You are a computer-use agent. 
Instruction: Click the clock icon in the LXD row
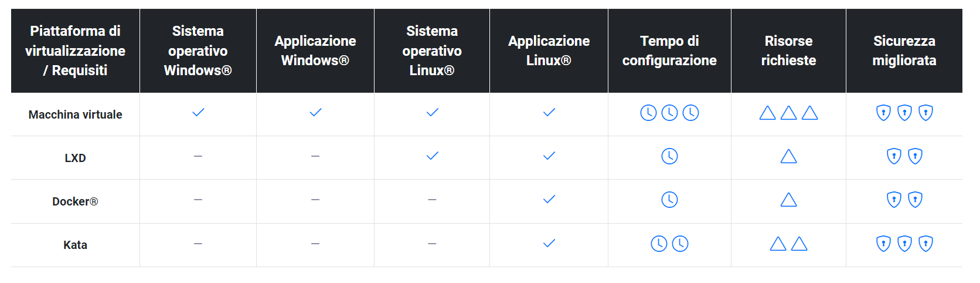tap(669, 156)
